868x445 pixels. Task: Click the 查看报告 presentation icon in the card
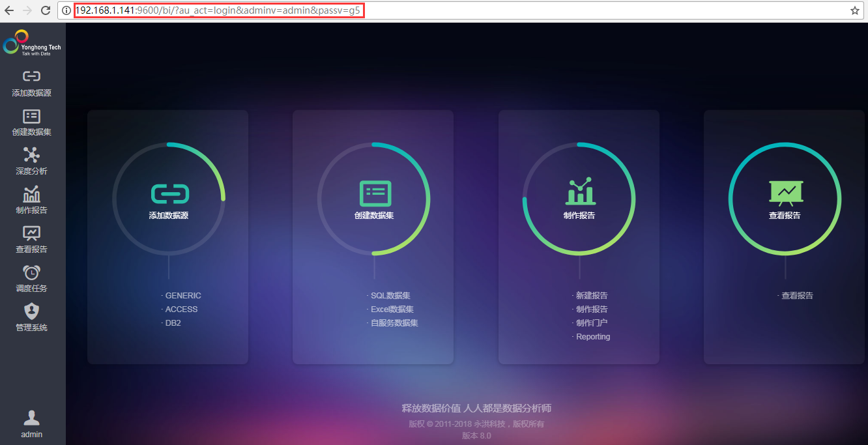(786, 193)
